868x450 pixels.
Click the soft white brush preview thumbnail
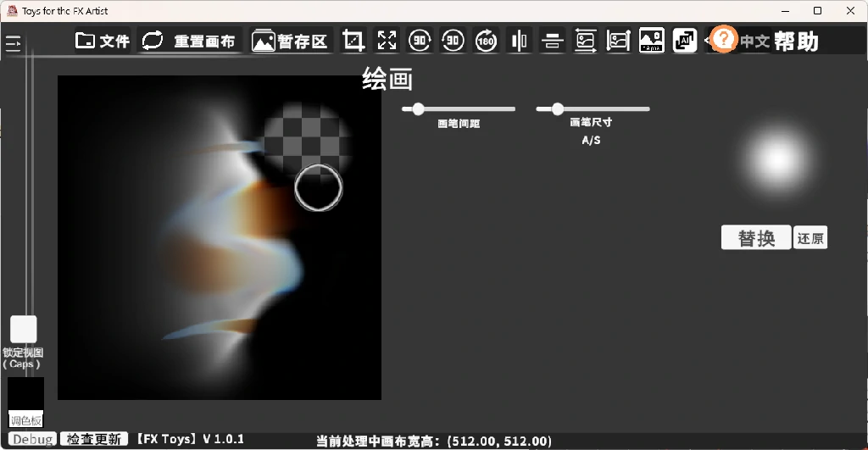[x=777, y=158]
